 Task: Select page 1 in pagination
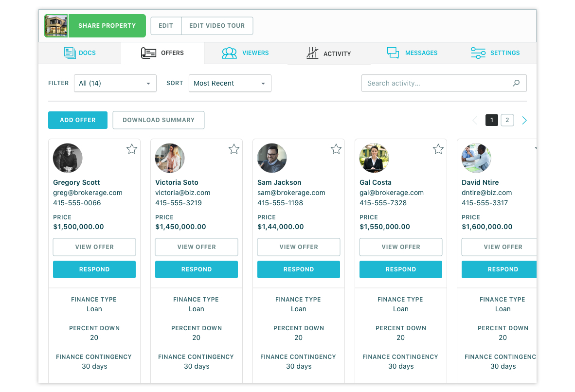(x=492, y=120)
